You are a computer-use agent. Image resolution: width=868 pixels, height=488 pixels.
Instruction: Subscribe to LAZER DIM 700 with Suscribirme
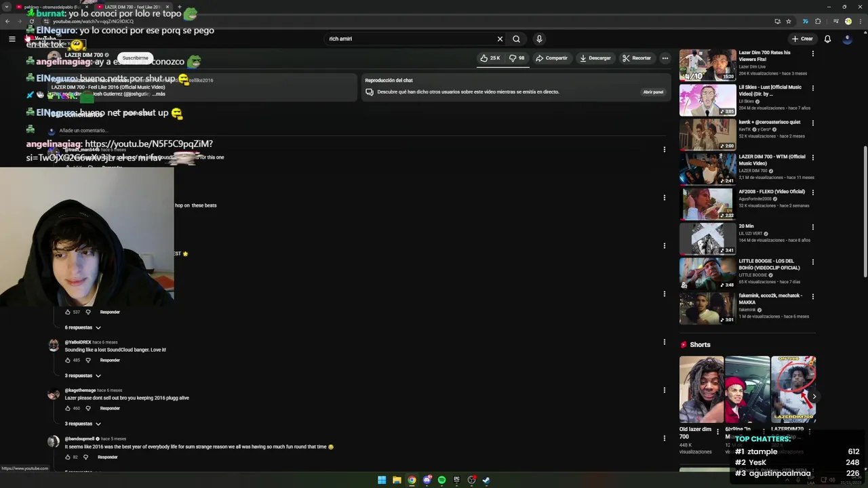(135, 58)
